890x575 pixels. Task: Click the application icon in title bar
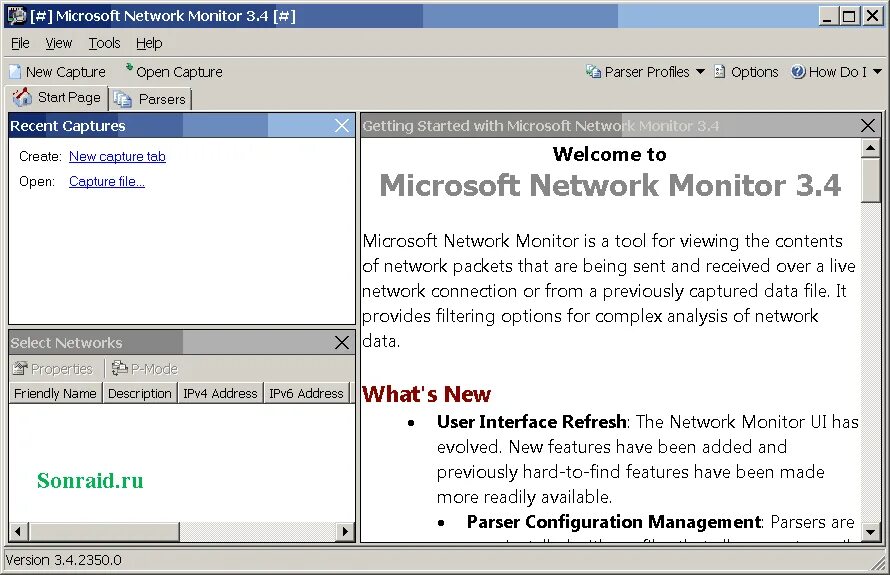(17, 15)
